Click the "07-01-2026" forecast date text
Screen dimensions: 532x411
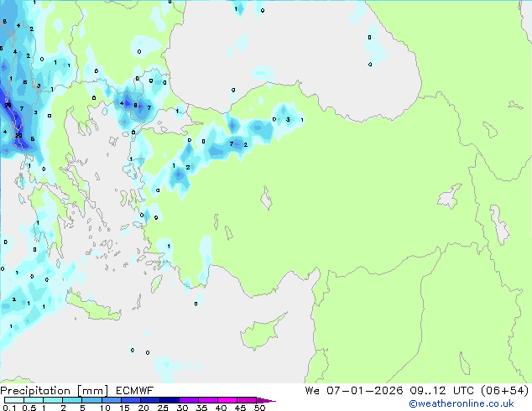tap(365, 391)
